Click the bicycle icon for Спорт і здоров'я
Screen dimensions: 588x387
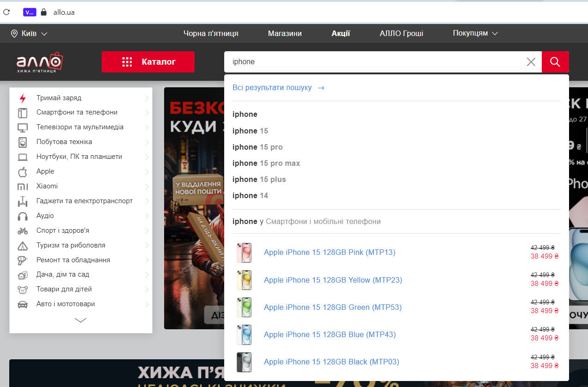[23, 230]
